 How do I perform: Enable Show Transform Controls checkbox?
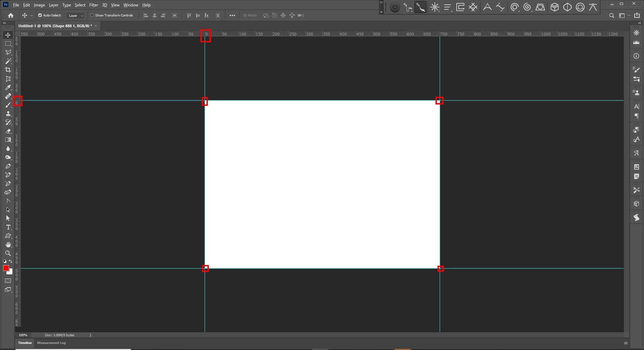92,15
